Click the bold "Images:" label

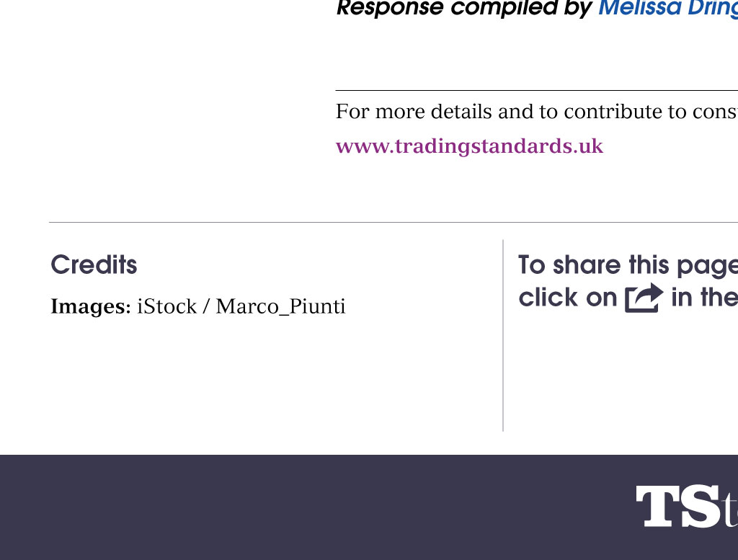[90, 307]
